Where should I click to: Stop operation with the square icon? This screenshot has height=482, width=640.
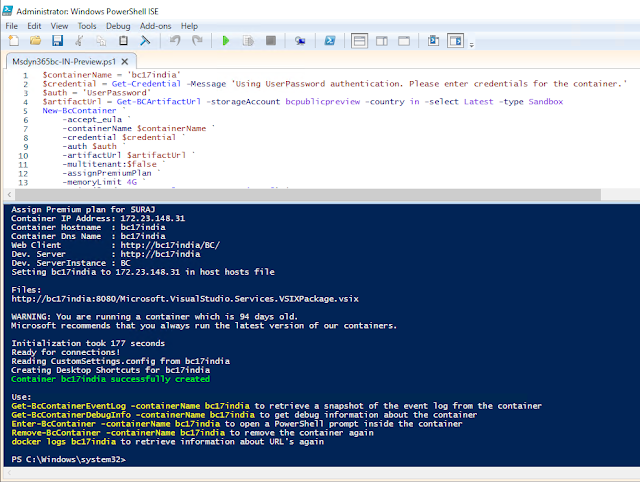click(x=271, y=40)
